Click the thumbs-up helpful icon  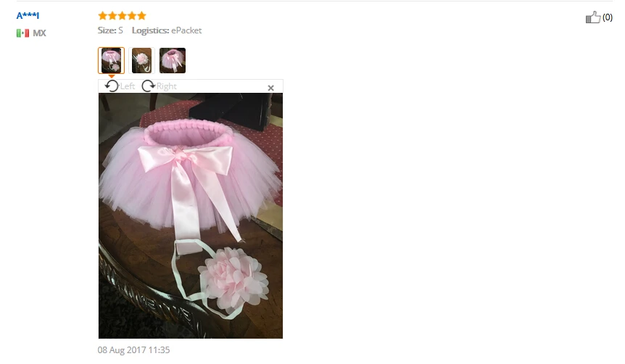point(593,17)
